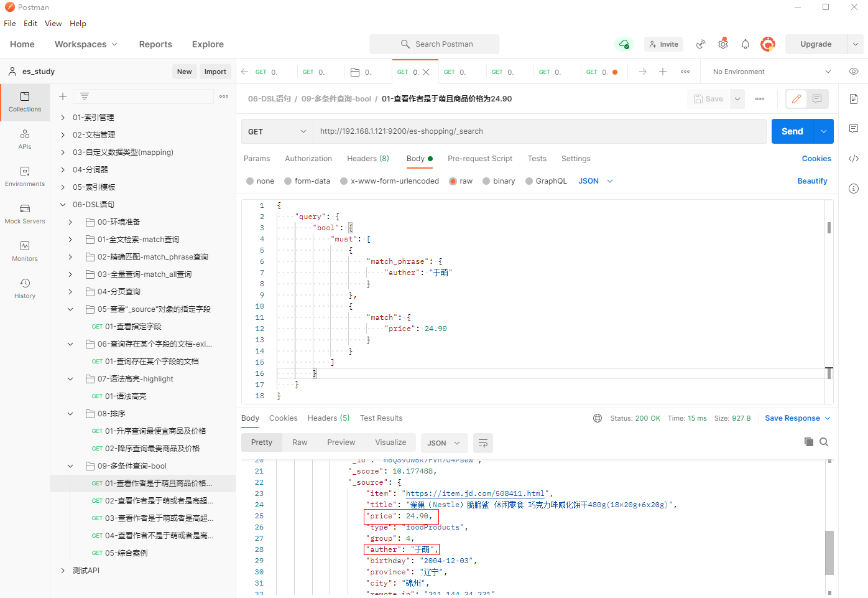The height and width of the screenshot is (598, 868).
Task: Select the none body type radio
Action: point(250,181)
